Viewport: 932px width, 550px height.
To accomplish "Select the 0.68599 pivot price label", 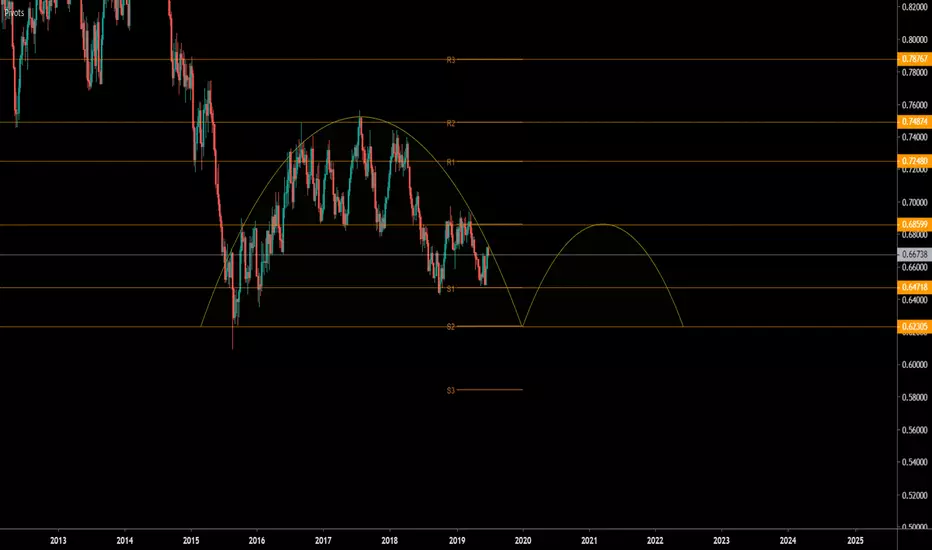I will tap(914, 224).
